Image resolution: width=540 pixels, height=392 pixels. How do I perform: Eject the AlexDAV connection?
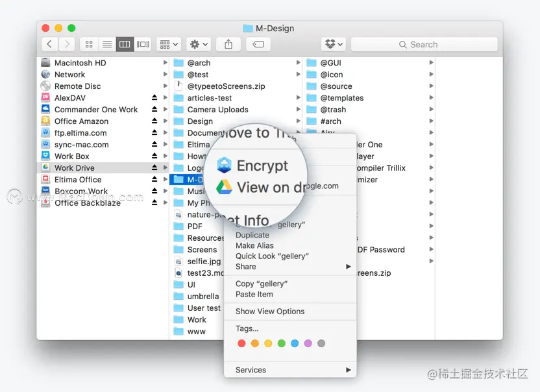pos(154,98)
